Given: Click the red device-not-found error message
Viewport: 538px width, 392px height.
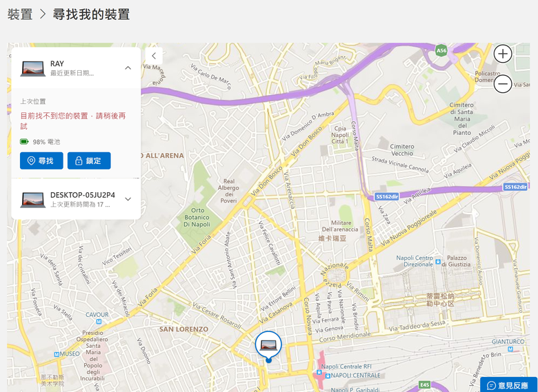Looking at the screenshot, I should [72, 121].
